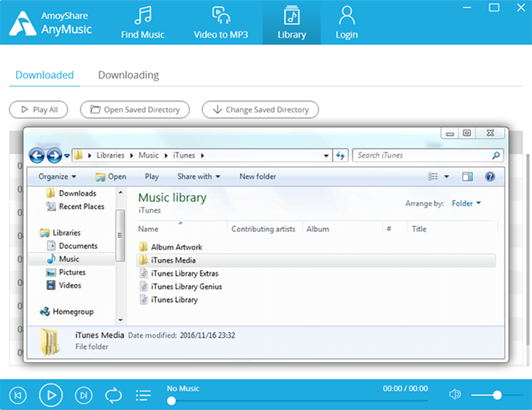Open the Arrange by Folder dropdown
This screenshot has width=532, height=410.
pyautogui.click(x=466, y=204)
